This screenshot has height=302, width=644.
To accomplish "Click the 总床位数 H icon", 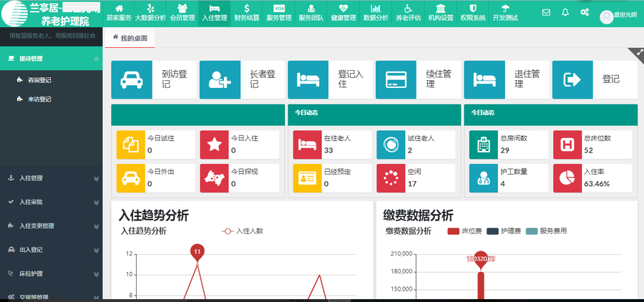I will tap(567, 145).
